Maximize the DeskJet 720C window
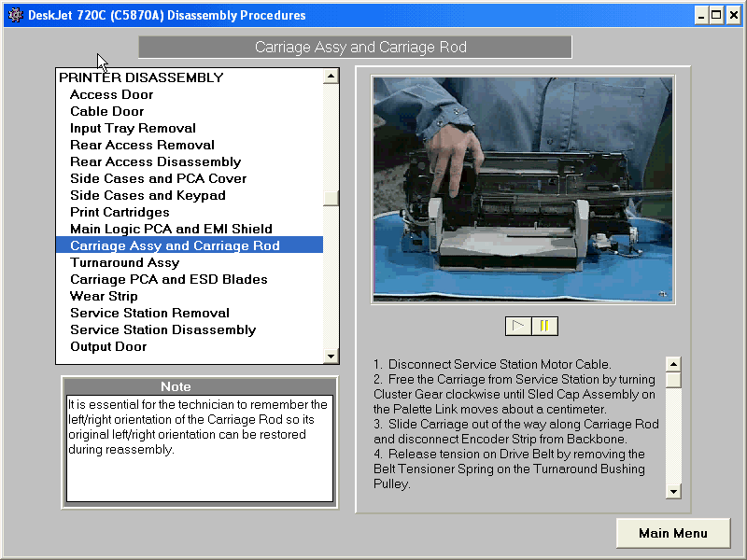Screen dimensions: 747x560 716,16
